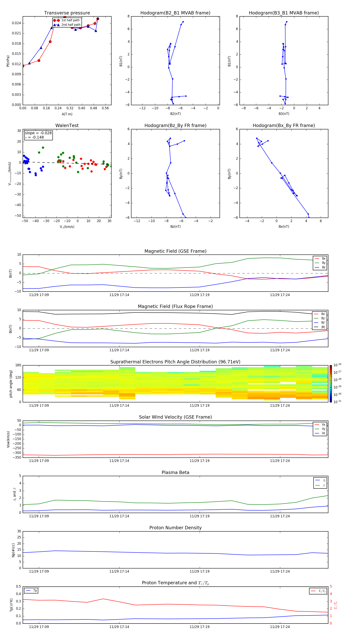
Task: Click the 'Transverse pressure' plot title
Action: [67, 13]
